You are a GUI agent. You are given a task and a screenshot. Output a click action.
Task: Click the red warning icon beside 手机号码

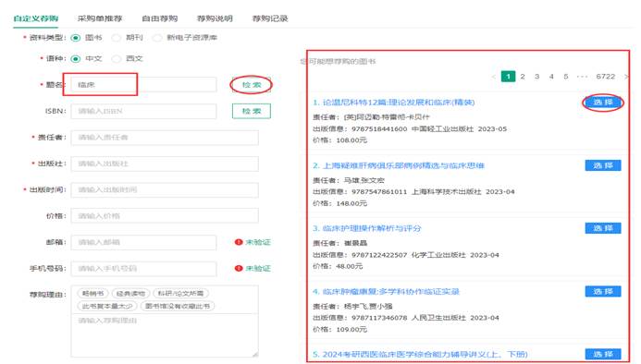coord(239,269)
